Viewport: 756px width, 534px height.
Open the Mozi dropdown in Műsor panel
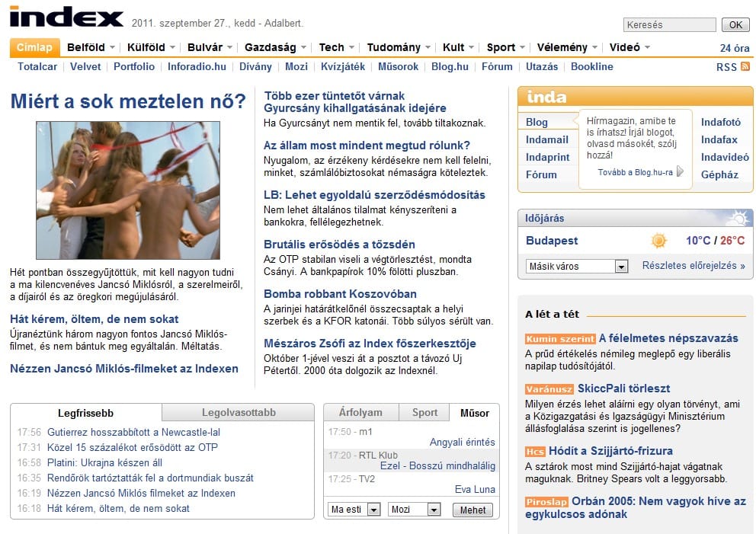tap(414, 510)
